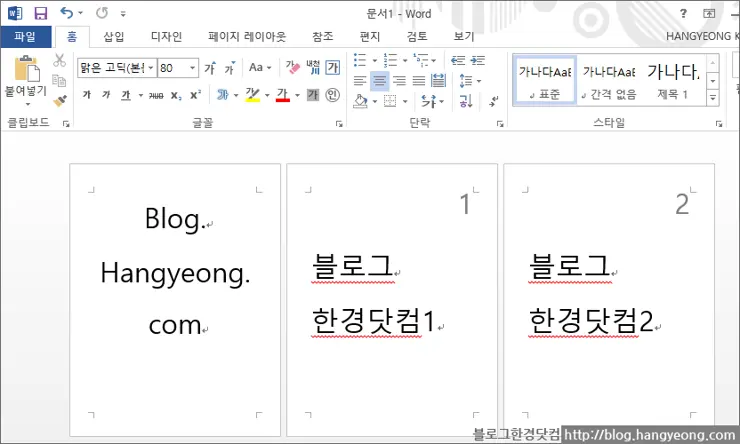Toggle the character border 가 icon
The width and height of the screenshot is (740, 444).
(333, 67)
